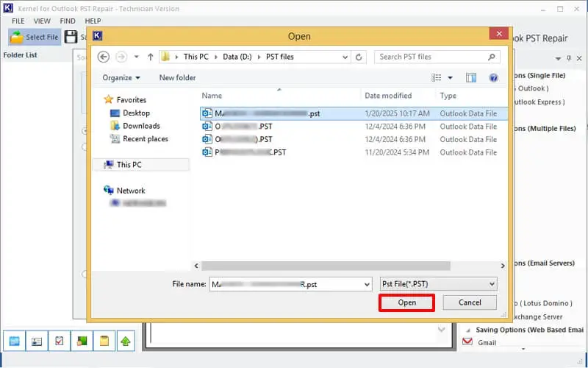Click the address bar folder icon
Image resolution: width=588 pixels, height=368 pixels.
tap(165, 57)
